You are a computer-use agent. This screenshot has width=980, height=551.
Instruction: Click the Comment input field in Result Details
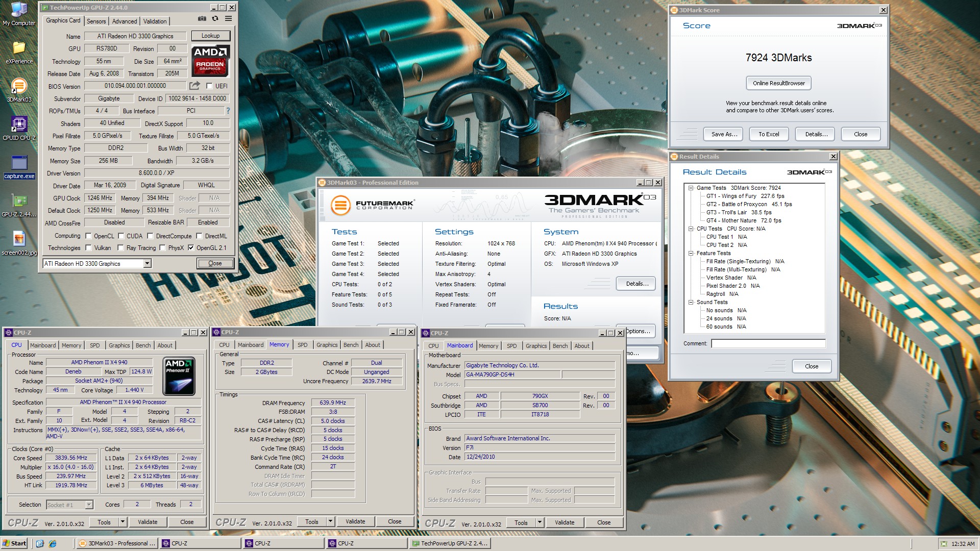click(x=768, y=343)
